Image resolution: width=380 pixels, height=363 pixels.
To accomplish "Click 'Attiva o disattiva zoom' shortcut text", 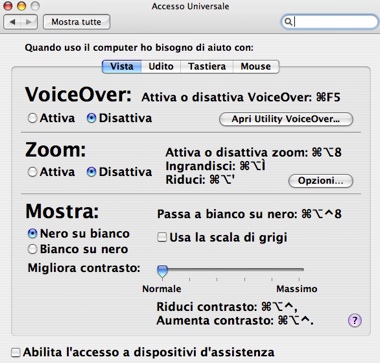I will coord(253,153).
